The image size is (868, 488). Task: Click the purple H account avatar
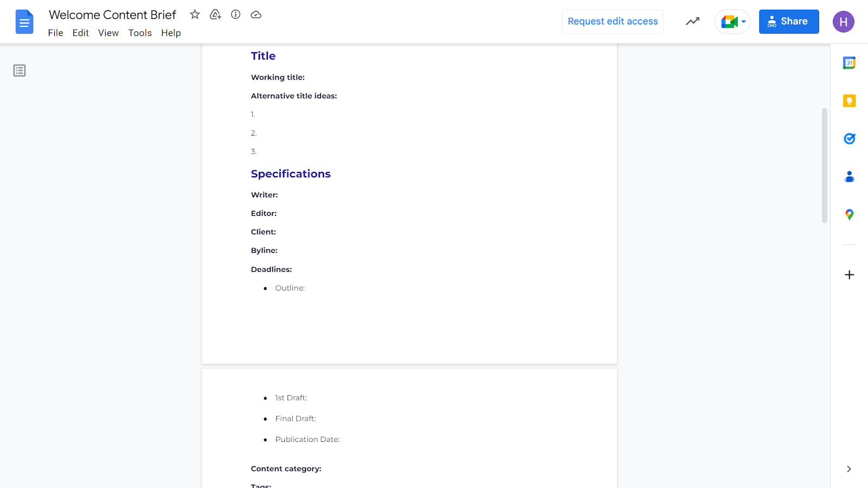pos(844,22)
